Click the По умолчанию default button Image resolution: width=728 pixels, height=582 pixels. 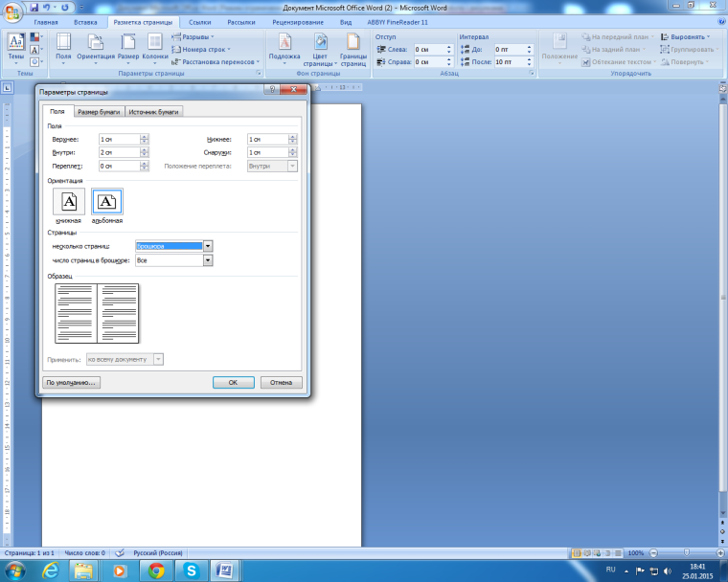coord(72,382)
